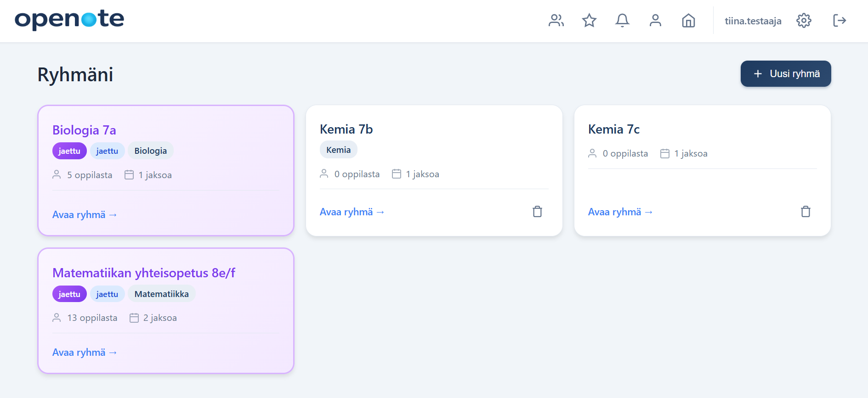
Task: Create a new group with Uusi ryhmä
Action: click(x=785, y=74)
